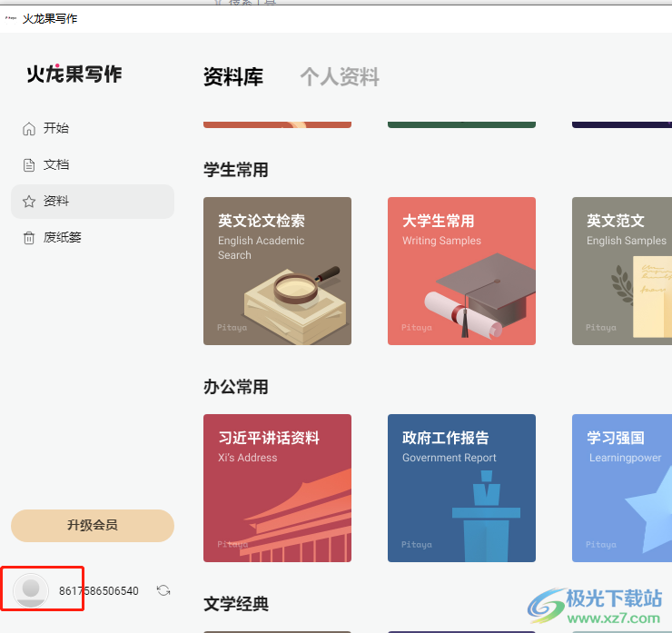672x633 pixels.
Task: Click the sync refresh icon next to the account number
Action: click(x=163, y=590)
